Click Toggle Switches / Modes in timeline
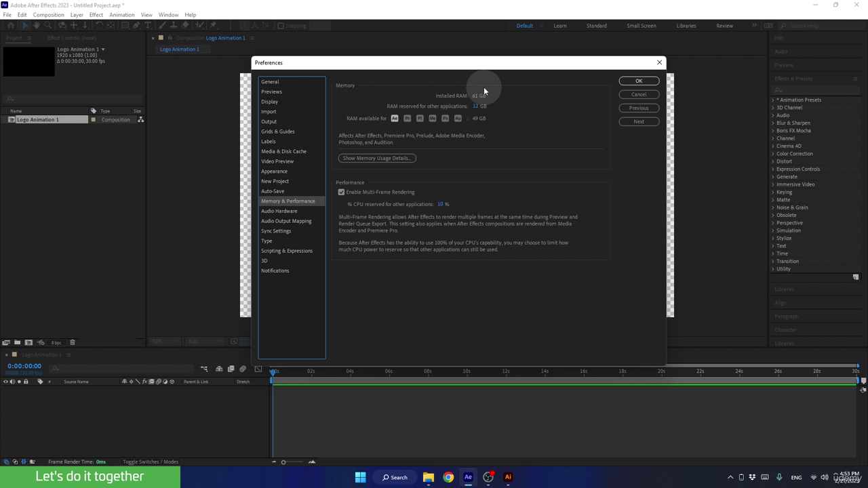The image size is (868, 488). [151, 462]
